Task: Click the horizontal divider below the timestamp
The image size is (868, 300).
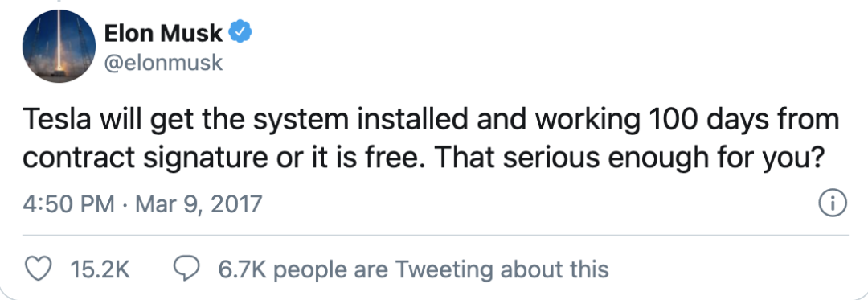Action: (x=435, y=235)
